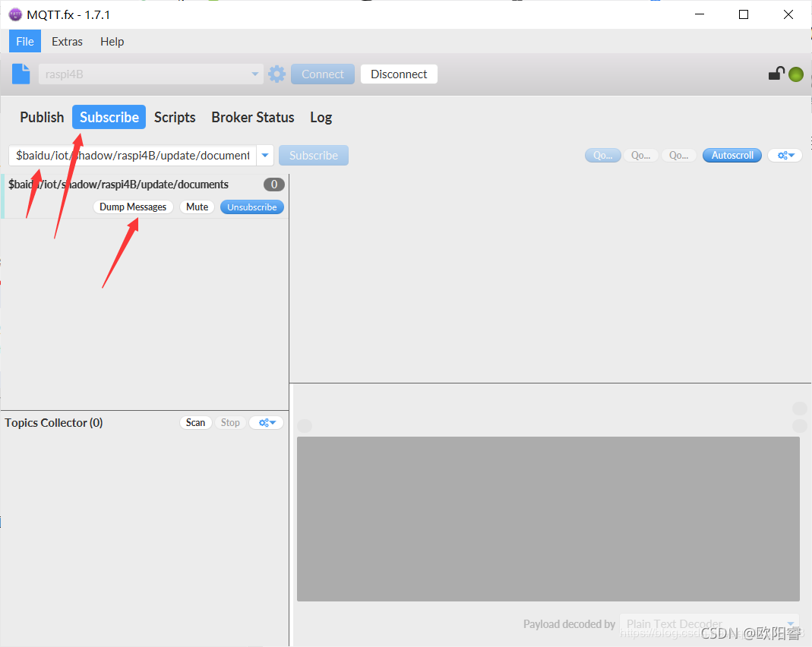The image size is (812, 647).
Task: Click Stop in Topics Collector
Action: (230, 423)
